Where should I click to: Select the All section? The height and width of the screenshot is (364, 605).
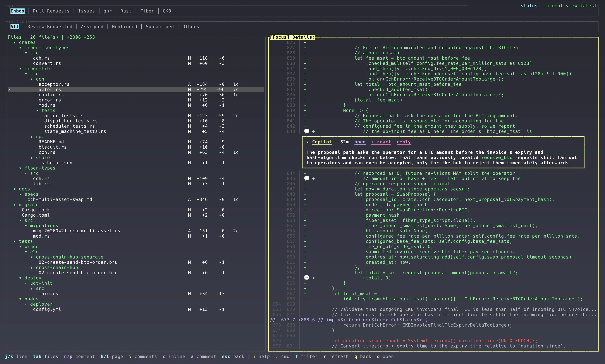15,27
